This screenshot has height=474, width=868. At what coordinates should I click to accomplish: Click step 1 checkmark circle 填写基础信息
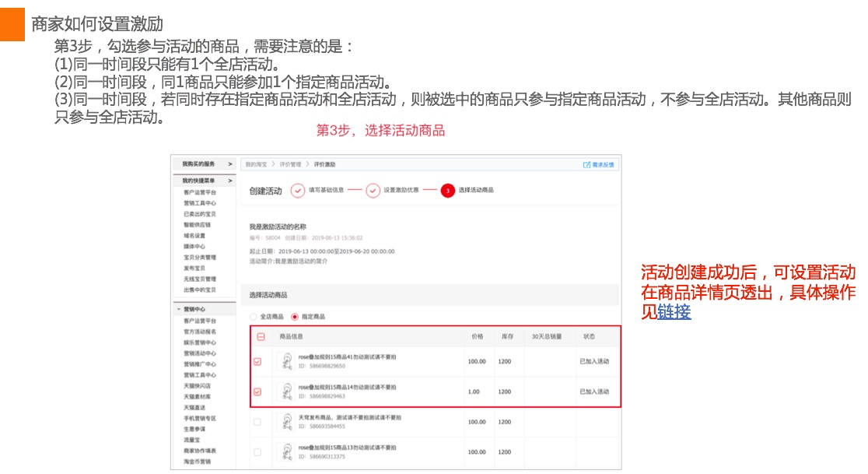[x=297, y=191]
